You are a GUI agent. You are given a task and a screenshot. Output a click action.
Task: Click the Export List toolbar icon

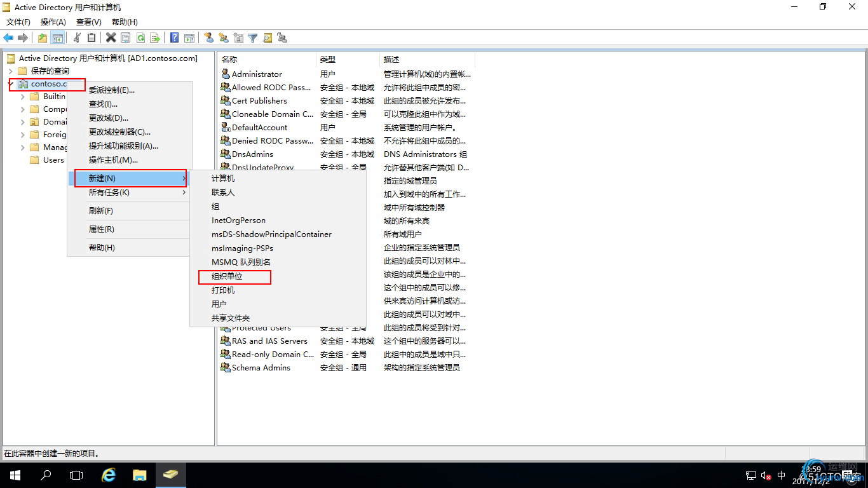155,37
